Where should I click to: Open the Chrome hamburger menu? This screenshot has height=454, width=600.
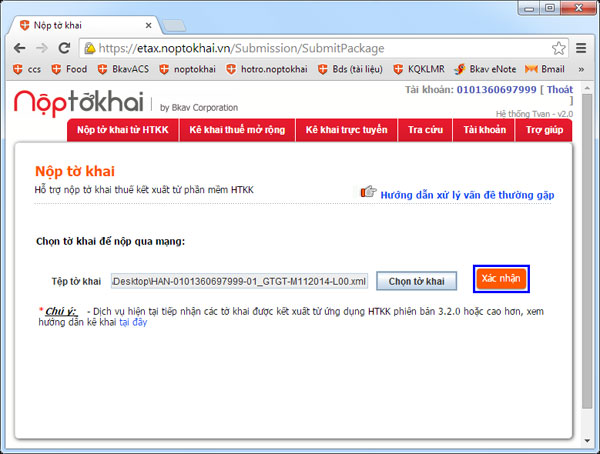point(581,48)
